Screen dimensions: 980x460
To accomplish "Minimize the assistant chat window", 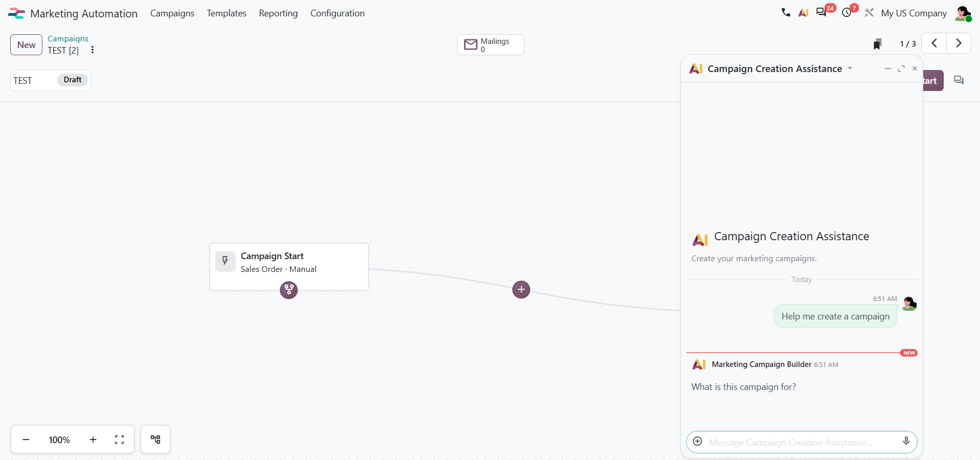I will tap(888, 68).
